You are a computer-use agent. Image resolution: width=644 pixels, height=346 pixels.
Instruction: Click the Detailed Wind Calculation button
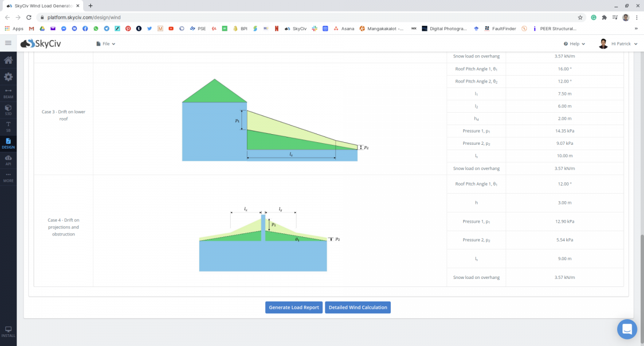click(357, 307)
